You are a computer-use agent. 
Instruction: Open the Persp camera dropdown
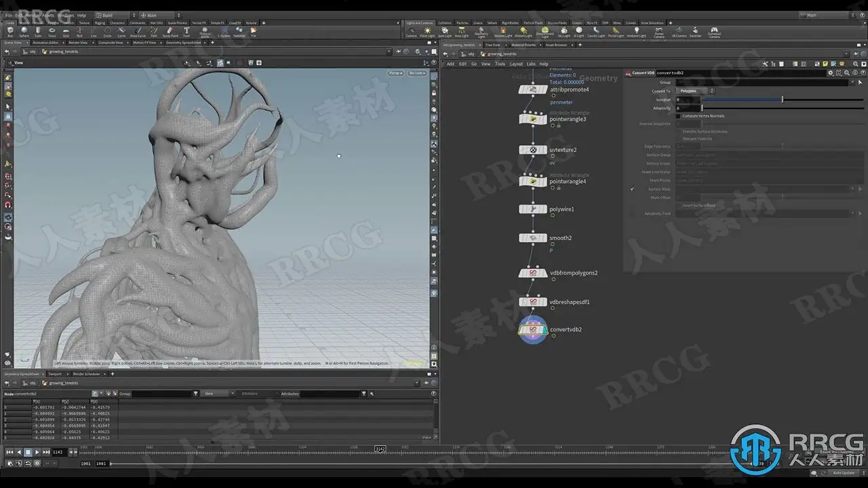tap(395, 73)
